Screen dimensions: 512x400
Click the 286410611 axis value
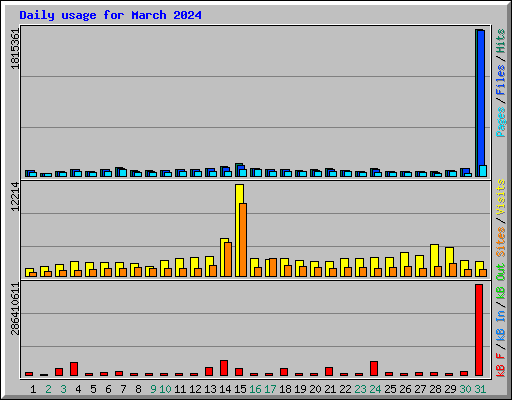click(15, 308)
